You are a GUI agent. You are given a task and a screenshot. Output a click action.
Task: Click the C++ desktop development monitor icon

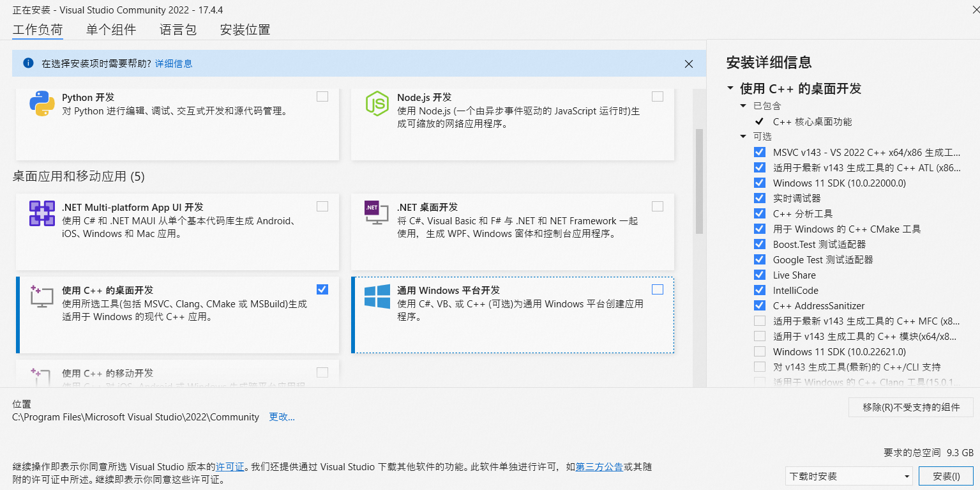coord(42,296)
